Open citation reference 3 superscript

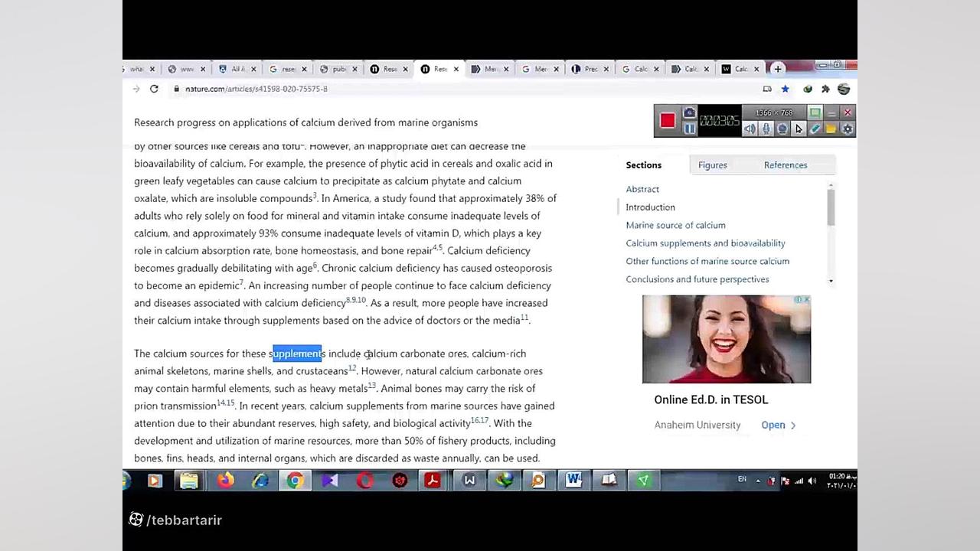[x=315, y=196]
